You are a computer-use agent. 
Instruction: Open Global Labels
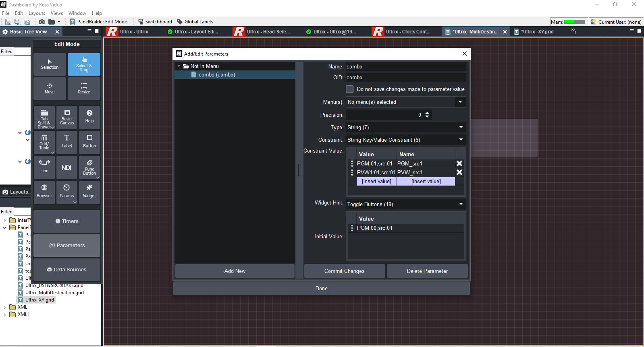(x=195, y=22)
